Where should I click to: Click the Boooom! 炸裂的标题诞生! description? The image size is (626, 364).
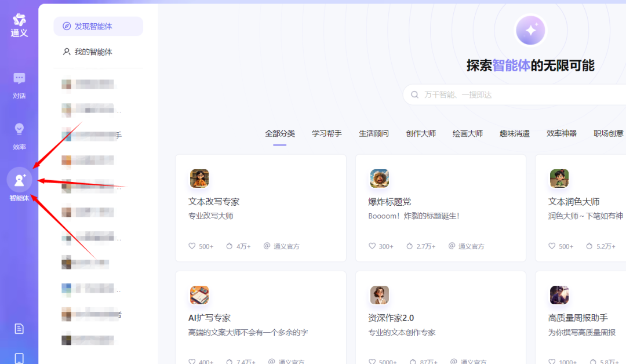pyautogui.click(x=414, y=216)
